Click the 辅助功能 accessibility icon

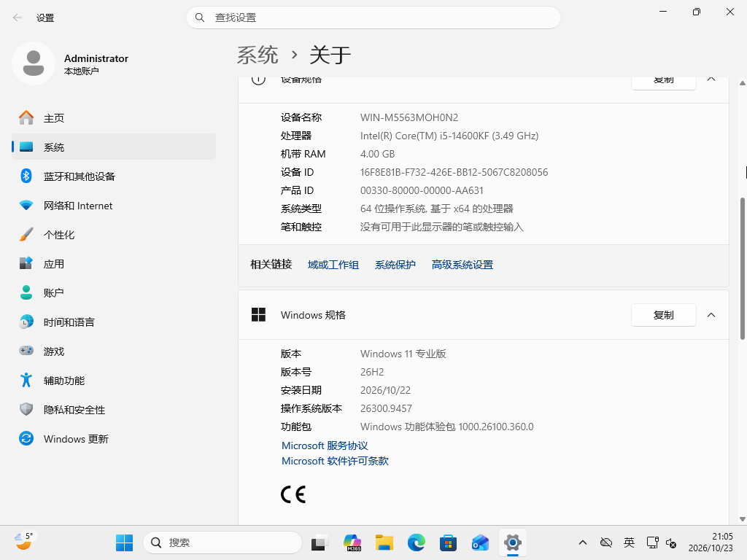point(26,380)
